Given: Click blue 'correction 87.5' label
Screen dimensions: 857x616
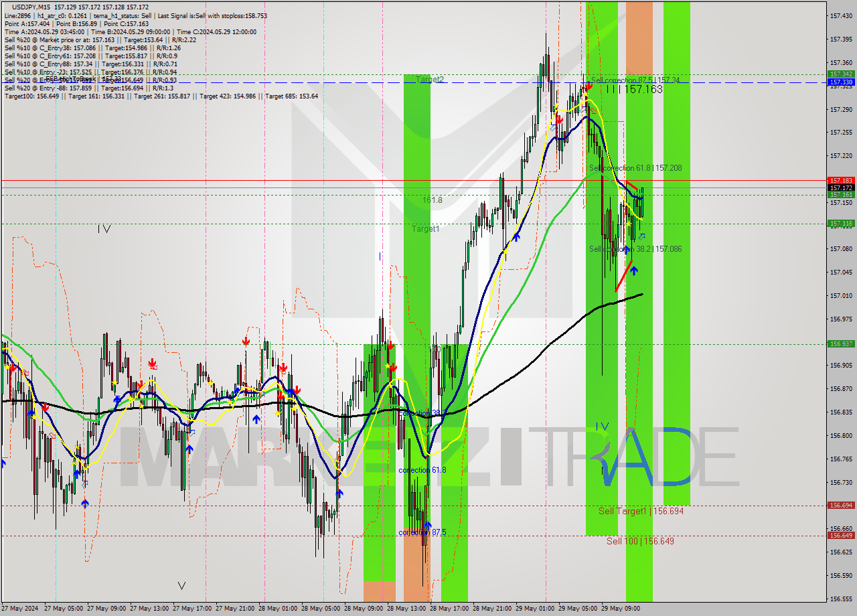Looking at the screenshot, I should (422, 532).
